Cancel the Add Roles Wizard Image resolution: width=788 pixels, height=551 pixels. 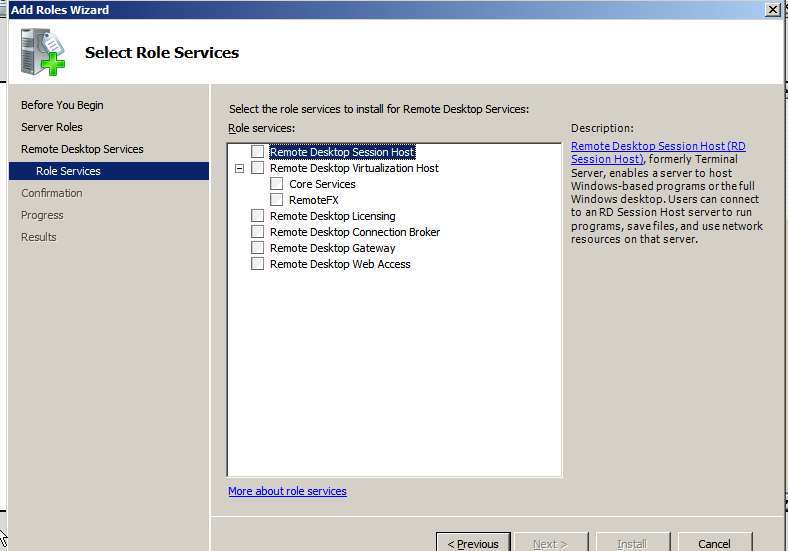(x=715, y=543)
